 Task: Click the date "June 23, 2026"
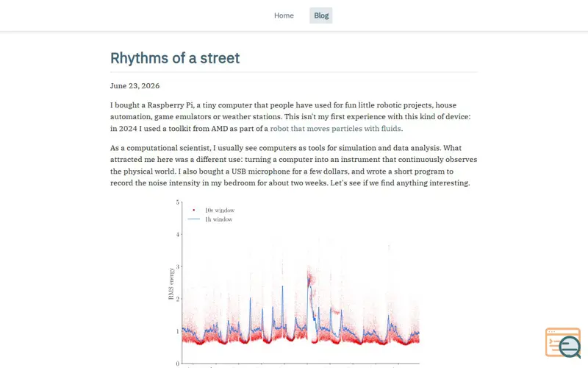[x=135, y=85]
